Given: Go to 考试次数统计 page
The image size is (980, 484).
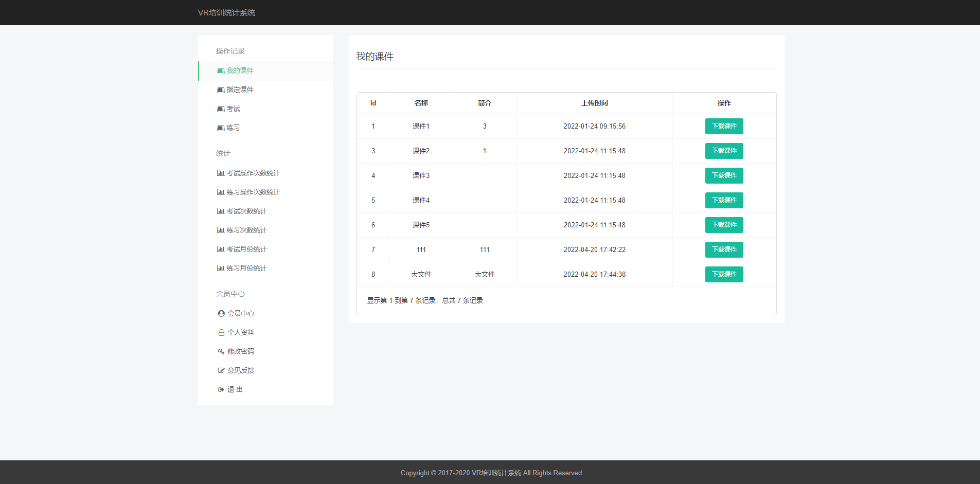Looking at the screenshot, I should 246,211.
